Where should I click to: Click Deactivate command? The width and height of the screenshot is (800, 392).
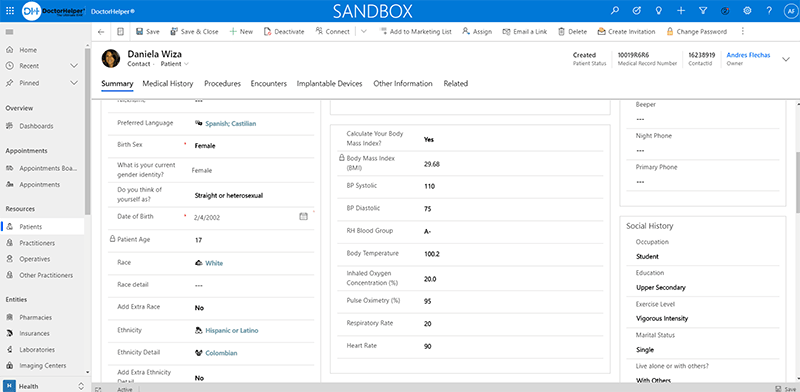(x=284, y=32)
